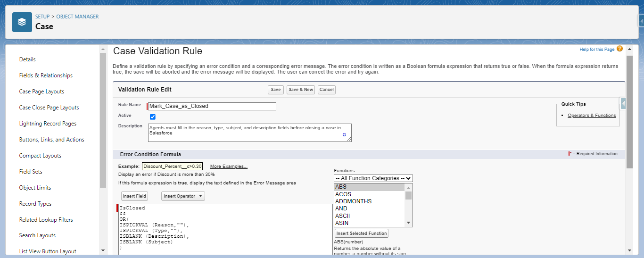Open the Operators & Functions link

coord(591,116)
